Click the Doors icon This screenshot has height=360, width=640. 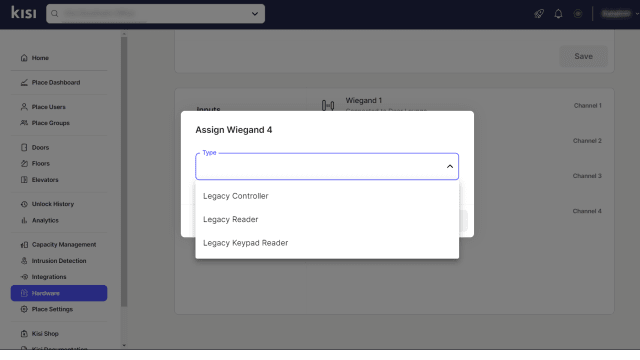pyautogui.click(x=24, y=147)
